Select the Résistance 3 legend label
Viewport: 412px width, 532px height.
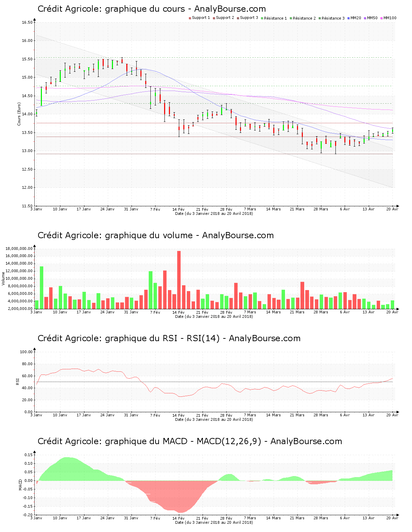(333, 18)
